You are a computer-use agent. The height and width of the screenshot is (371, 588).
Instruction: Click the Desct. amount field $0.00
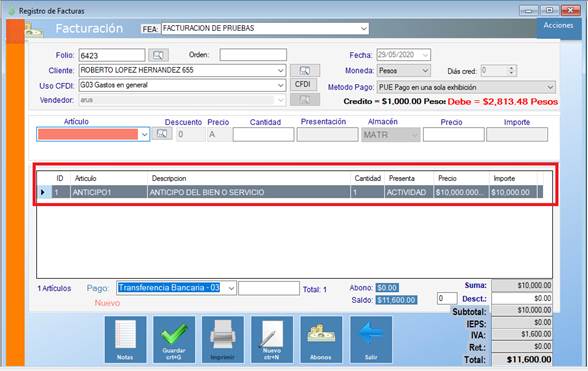(x=522, y=298)
